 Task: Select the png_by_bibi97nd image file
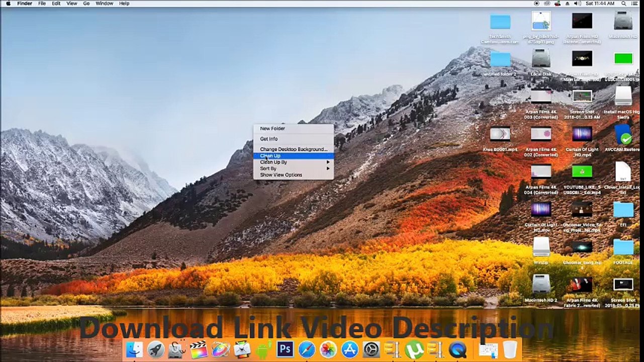541,21
